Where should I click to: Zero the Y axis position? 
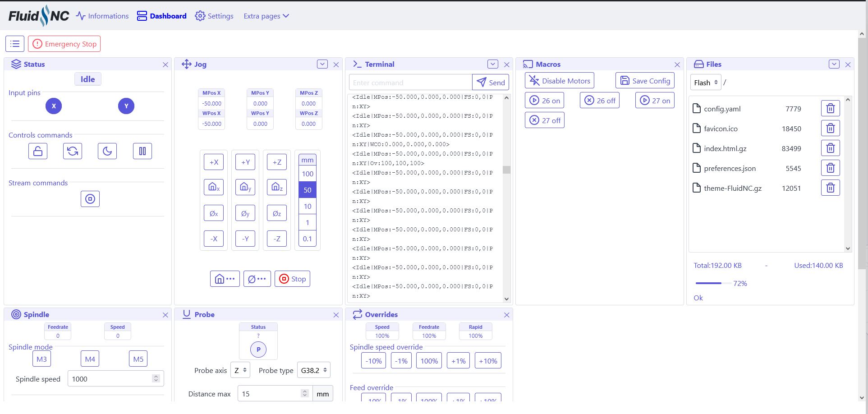click(245, 213)
